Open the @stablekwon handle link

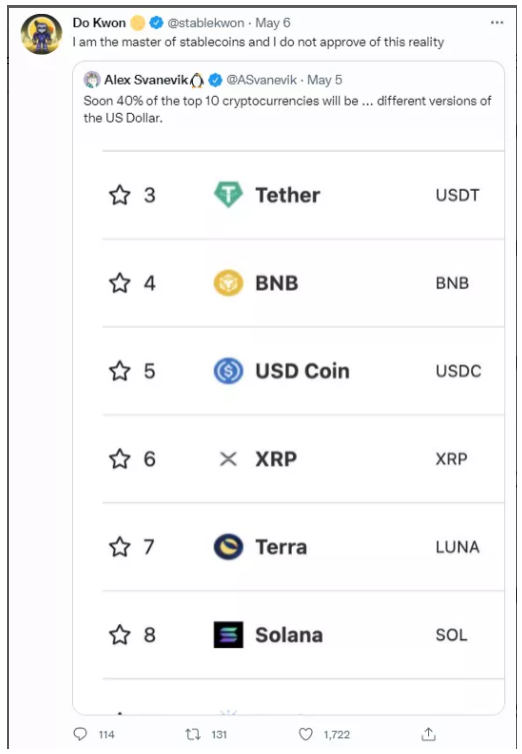point(206,23)
